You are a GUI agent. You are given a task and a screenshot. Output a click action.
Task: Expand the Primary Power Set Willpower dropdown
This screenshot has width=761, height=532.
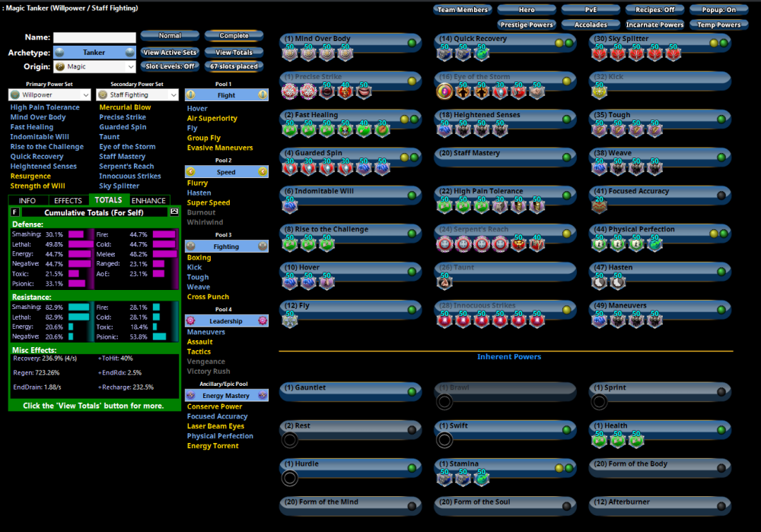50,95
